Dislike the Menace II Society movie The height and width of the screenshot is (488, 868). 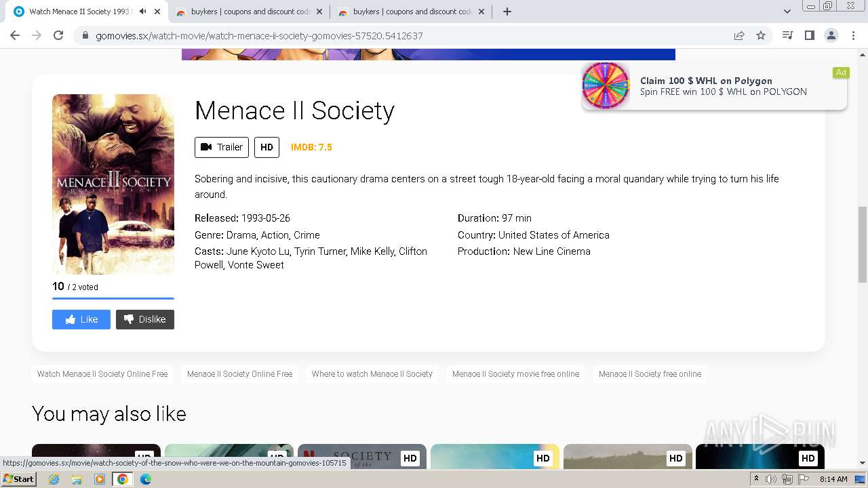point(145,319)
